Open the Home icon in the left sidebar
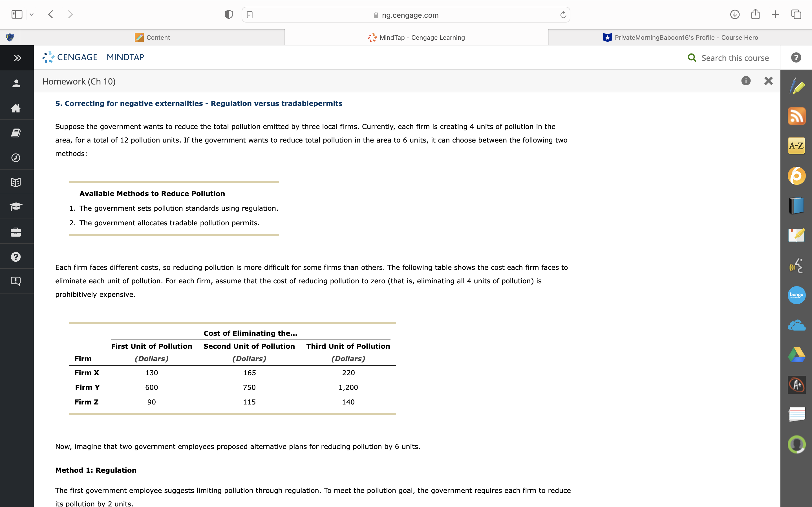 (16, 108)
